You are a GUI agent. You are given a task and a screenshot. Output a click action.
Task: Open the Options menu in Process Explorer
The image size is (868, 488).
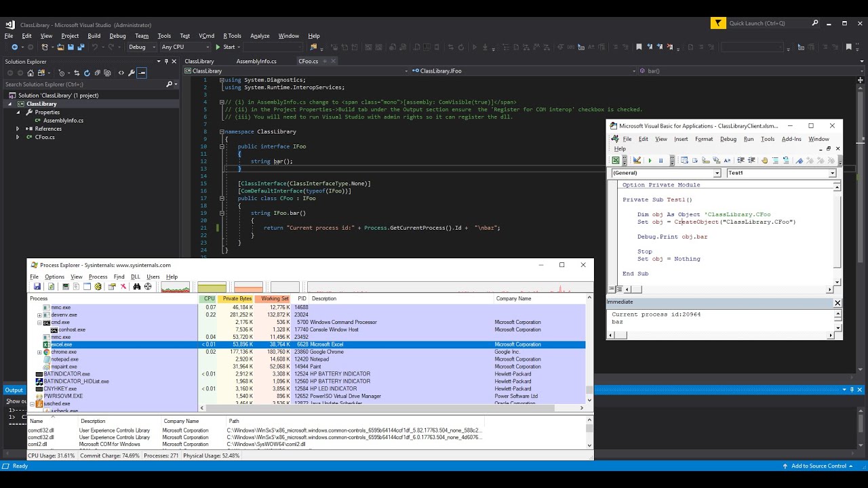tap(54, 277)
